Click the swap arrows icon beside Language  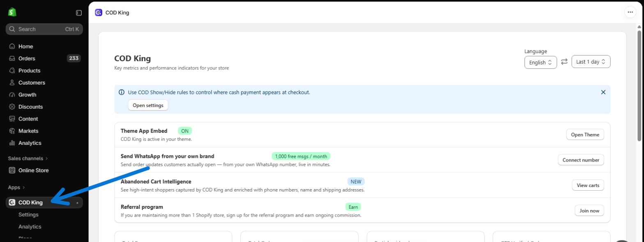(564, 62)
